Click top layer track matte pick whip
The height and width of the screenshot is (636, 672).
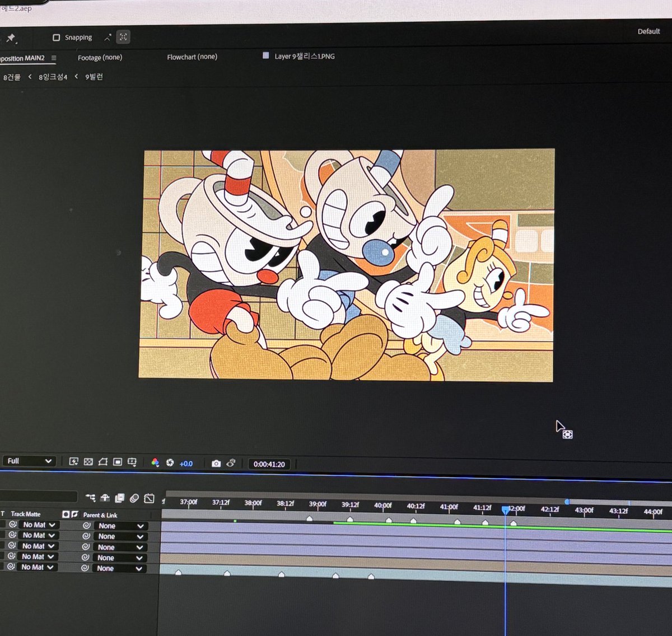(12, 525)
